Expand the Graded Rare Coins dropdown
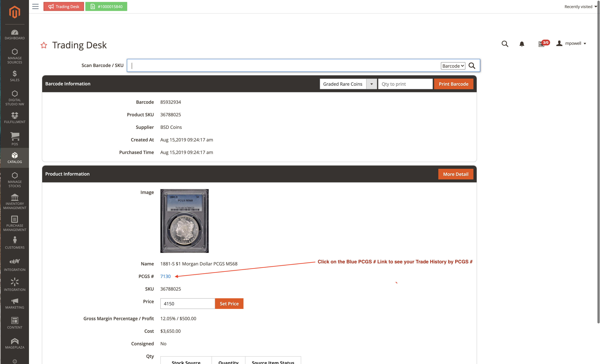This screenshot has height=364, width=600. [371, 84]
